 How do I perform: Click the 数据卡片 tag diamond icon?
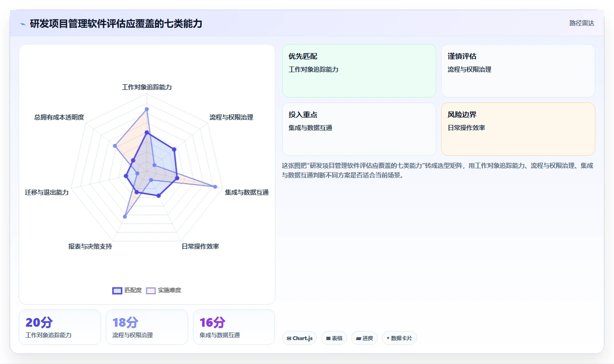388,338
